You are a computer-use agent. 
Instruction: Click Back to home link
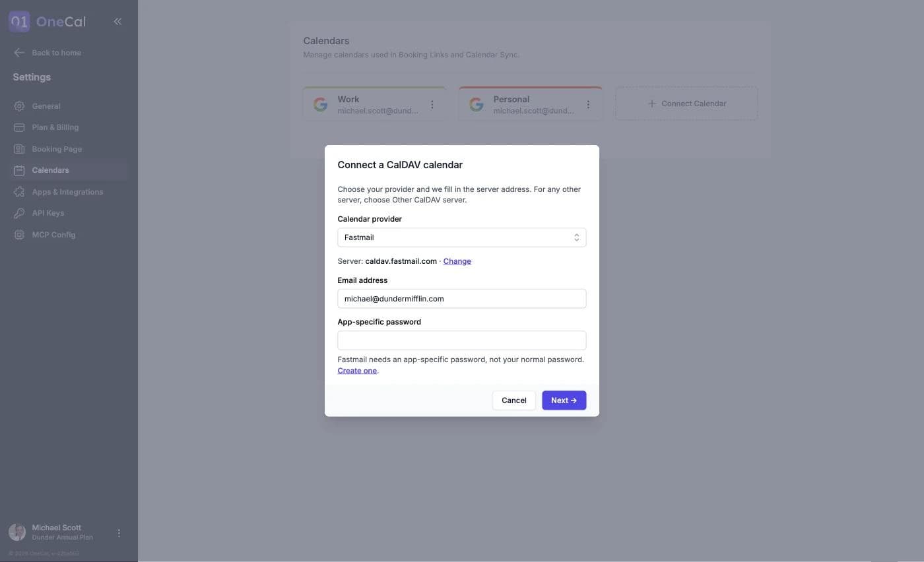tap(57, 53)
